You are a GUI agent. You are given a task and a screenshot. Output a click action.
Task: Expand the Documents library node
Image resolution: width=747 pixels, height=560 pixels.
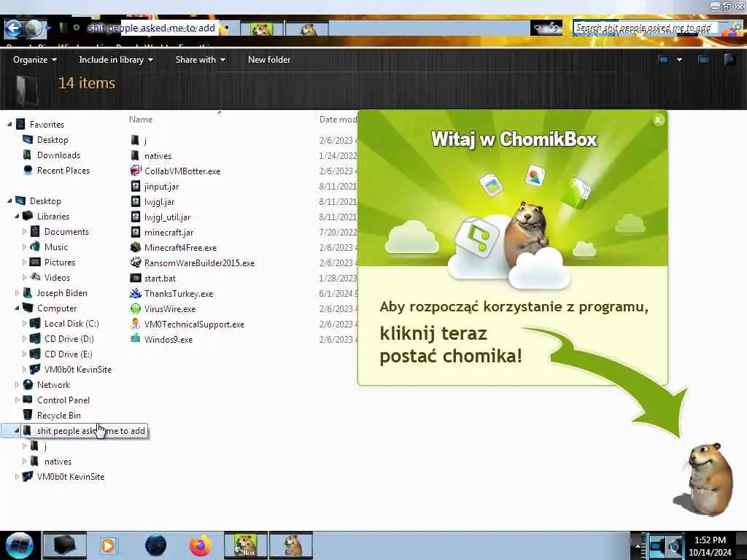24,231
